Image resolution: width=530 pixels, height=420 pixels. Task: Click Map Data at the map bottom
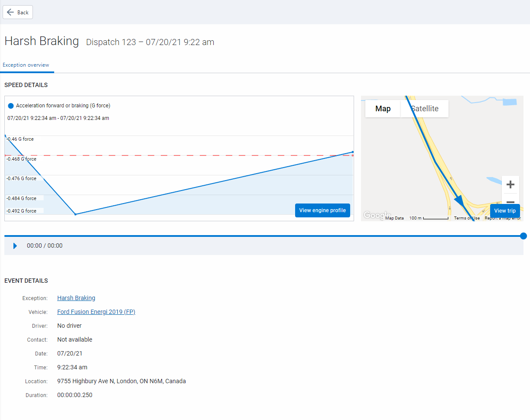(x=394, y=218)
